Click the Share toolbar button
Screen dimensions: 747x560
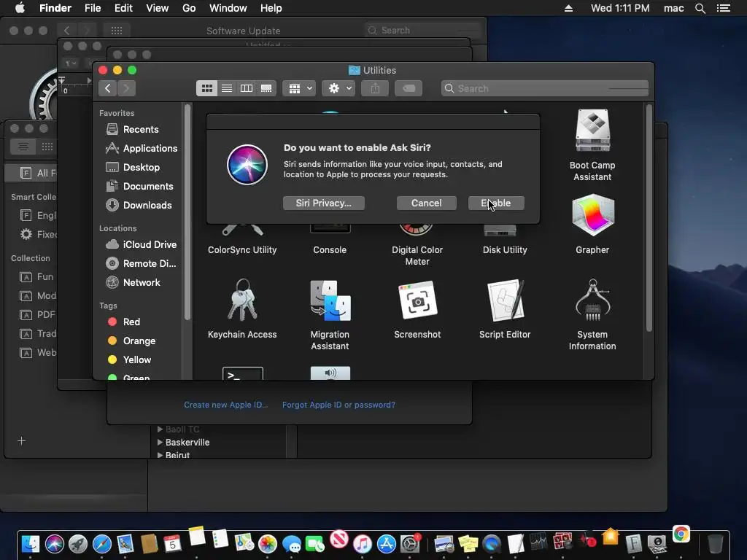(375, 88)
